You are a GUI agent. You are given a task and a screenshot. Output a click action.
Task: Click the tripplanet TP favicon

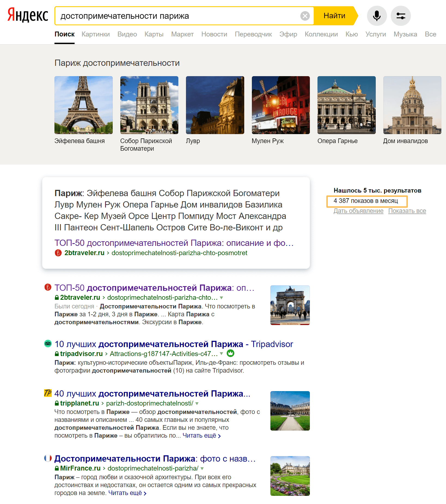point(48,393)
